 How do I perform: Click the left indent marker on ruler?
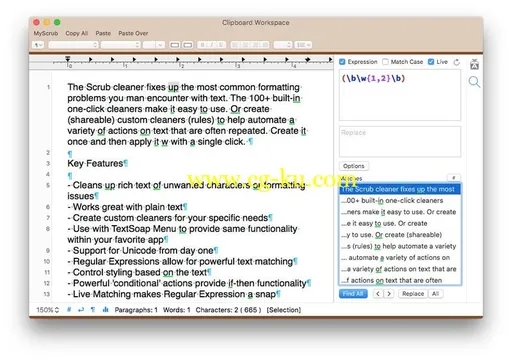coord(68,59)
